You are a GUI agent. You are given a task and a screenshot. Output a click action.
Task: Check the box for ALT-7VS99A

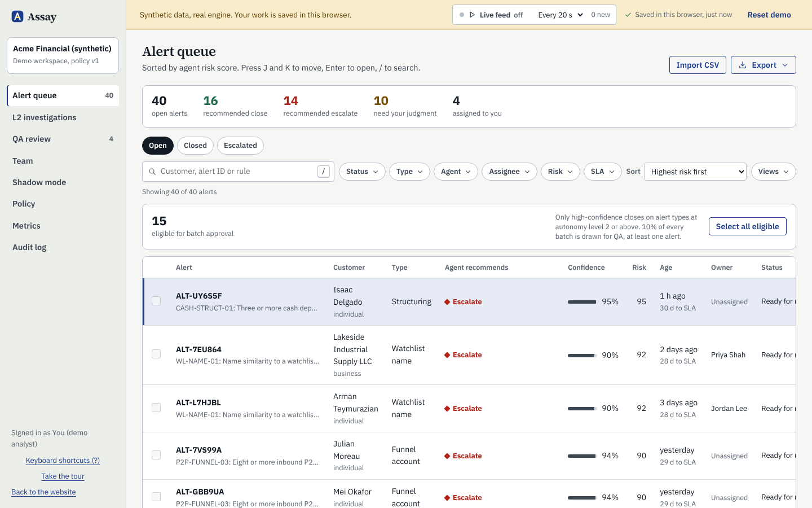[x=156, y=455]
